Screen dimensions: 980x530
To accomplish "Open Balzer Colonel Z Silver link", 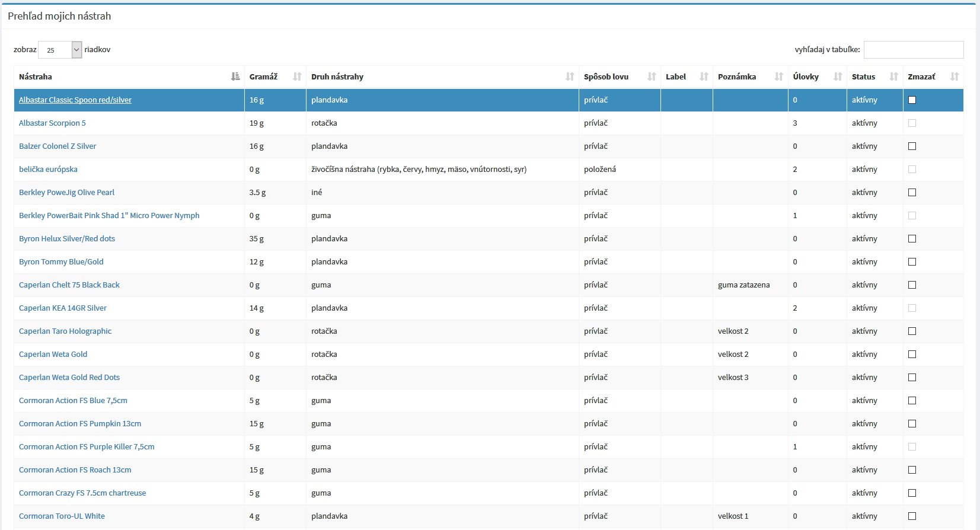I will coord(58,146).
